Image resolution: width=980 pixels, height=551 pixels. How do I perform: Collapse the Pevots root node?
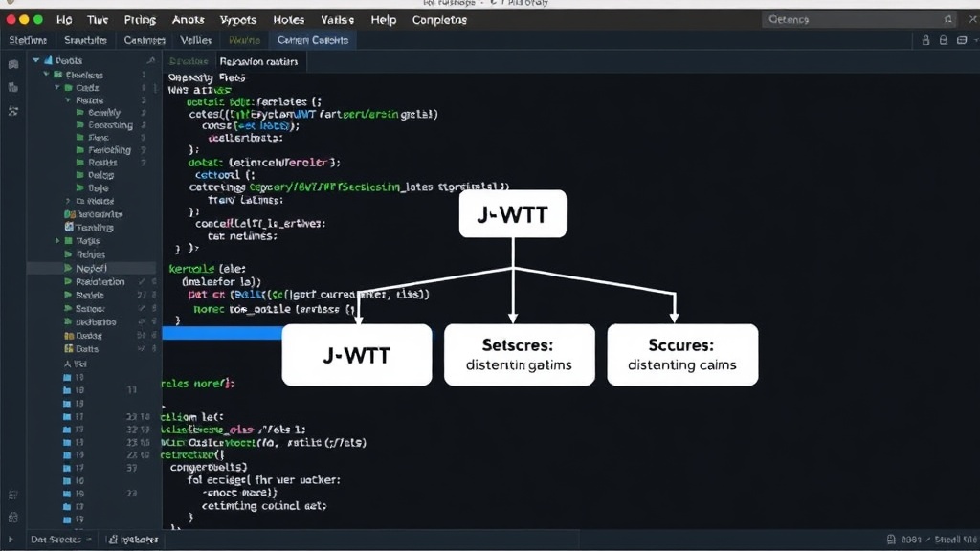tap(36, 60)
